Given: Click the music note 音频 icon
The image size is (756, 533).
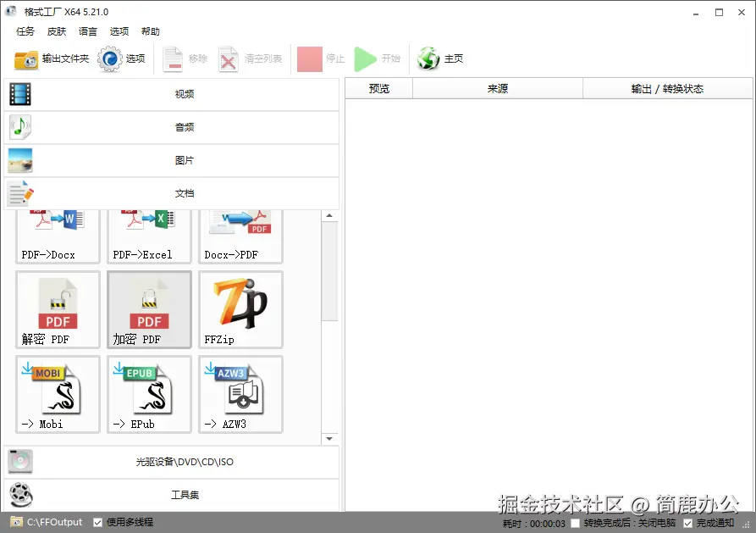Looking at the screenshot, I should pos(20,127).
